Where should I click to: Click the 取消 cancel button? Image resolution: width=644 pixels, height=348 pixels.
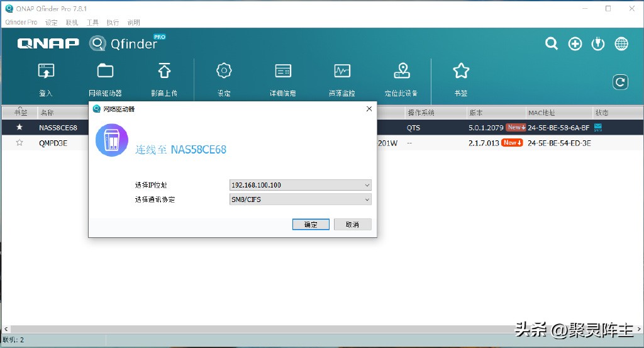[x=352, y=224]
